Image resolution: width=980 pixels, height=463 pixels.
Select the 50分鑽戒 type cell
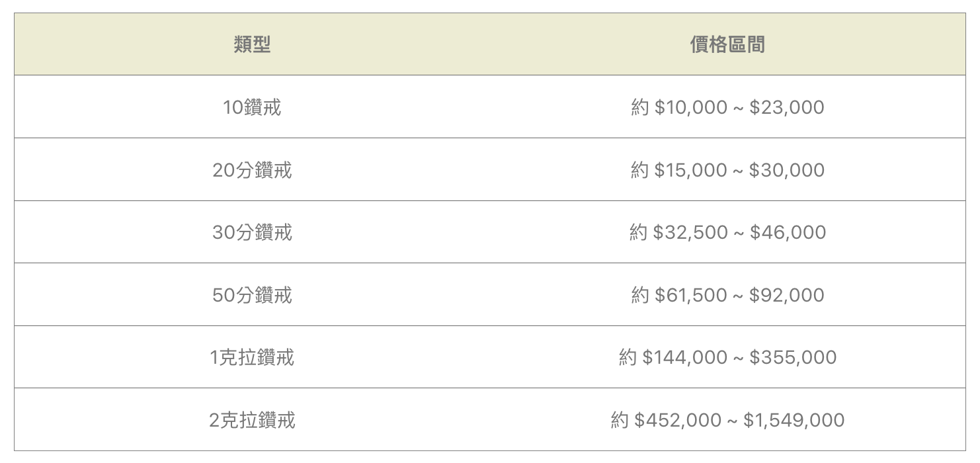(x=252, y=295)
